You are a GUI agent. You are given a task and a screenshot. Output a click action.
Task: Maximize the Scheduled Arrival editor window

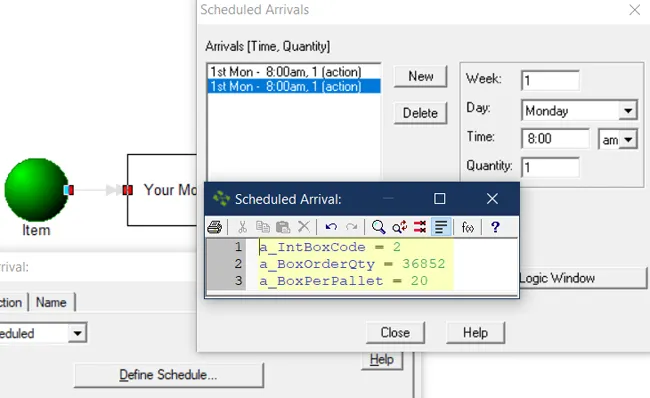439,199
